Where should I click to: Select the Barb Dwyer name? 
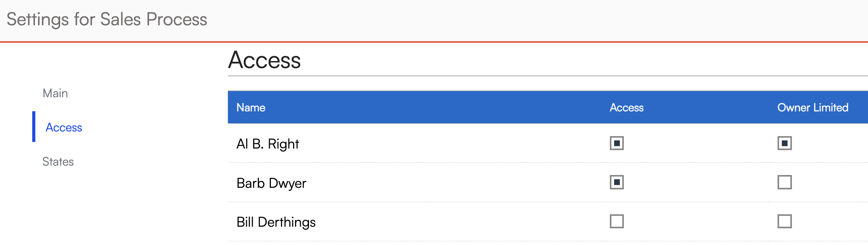pyautogui.click(x=271, y=183)
